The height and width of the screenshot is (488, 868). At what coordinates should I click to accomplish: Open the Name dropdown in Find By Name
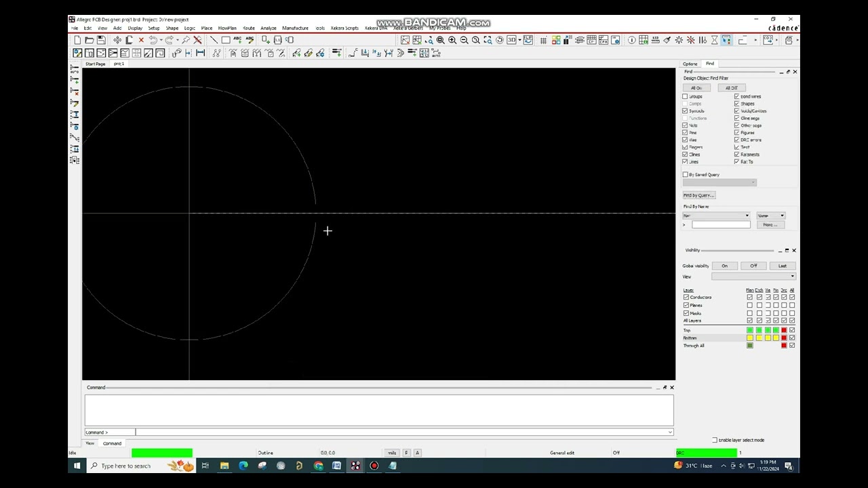click(771, 216)
